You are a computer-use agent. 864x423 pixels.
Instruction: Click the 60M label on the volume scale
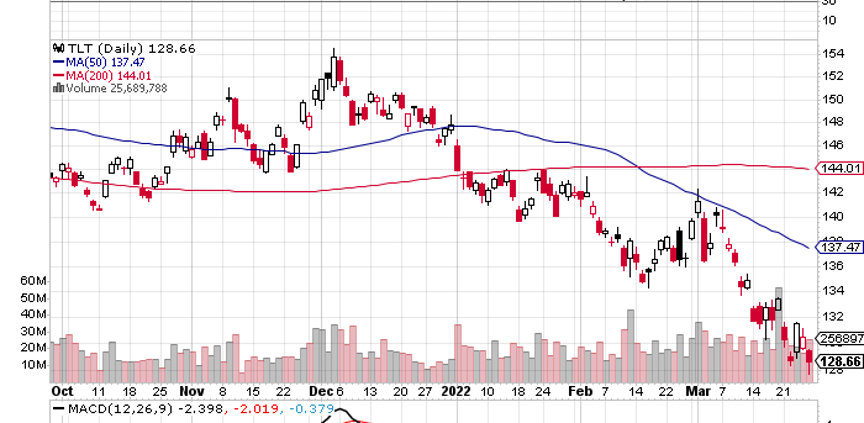click(33, 283)
